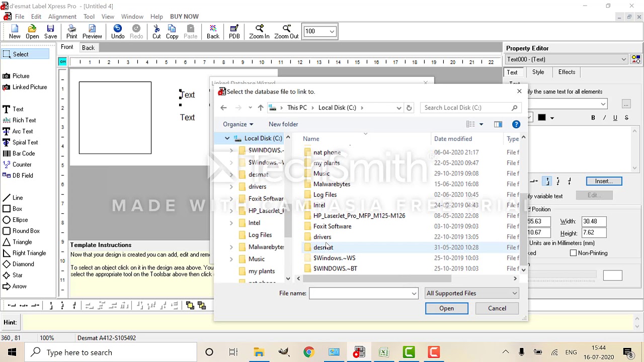Click the Copy toolbar icon
The image size is (644, 362).
point(172,32)
